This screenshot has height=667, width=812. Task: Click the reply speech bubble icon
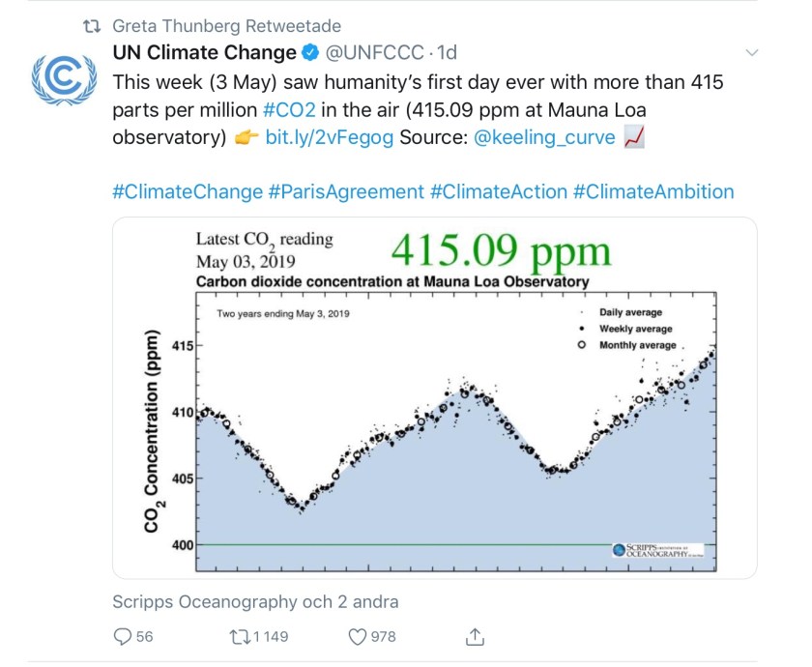(123, 636)
